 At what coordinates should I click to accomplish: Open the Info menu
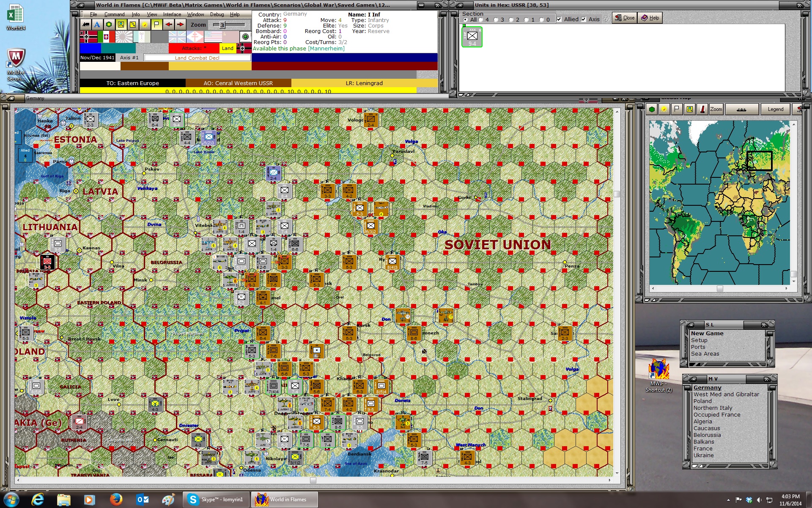[135, 14]
